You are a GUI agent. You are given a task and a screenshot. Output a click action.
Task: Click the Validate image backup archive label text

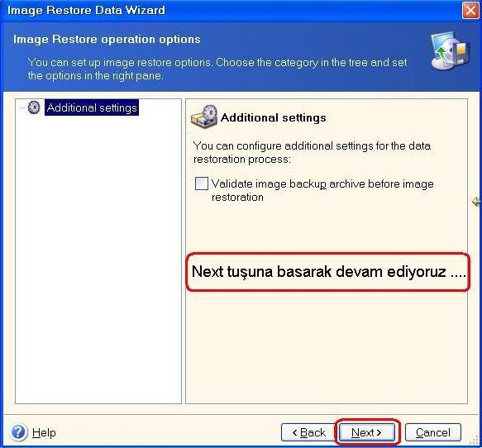[x=322, y=190]
